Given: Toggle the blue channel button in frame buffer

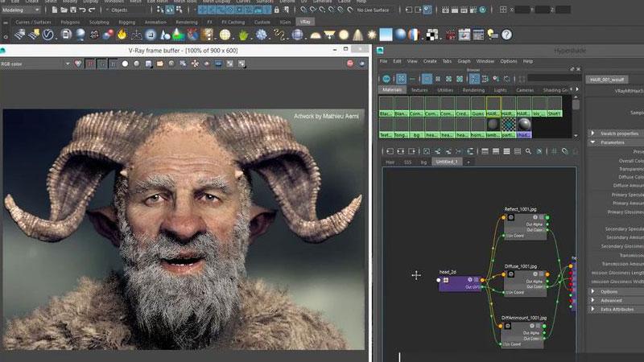Looking at the screenshot, I should pyautogui.click(x=114, y=64).
